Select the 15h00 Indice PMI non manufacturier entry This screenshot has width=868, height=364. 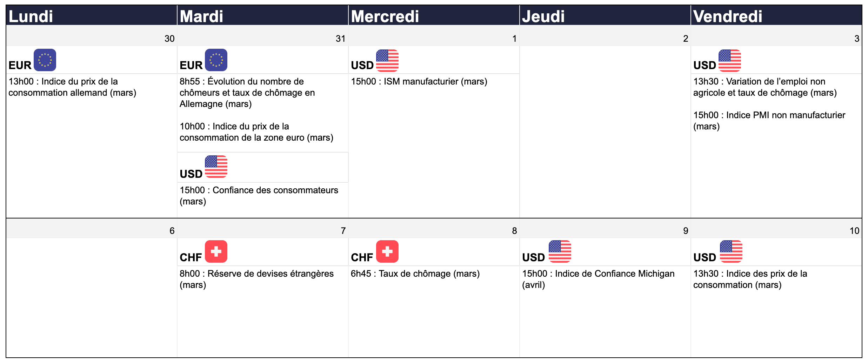[x=769, y=121]
